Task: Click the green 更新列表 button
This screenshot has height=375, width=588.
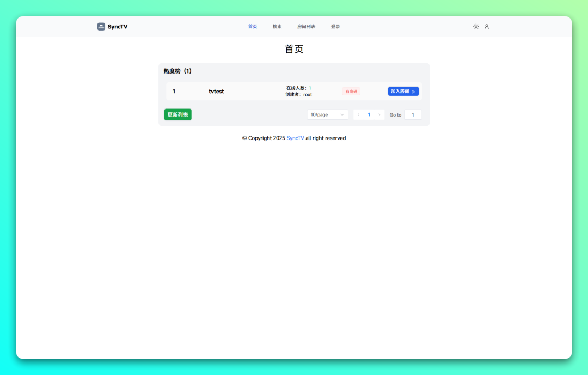Action: pos(177,114)
